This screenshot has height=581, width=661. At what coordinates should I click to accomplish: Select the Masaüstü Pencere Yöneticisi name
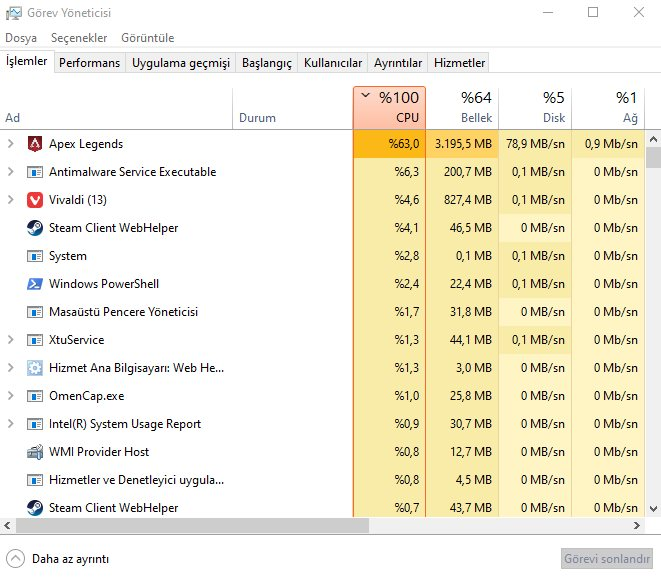123,312
